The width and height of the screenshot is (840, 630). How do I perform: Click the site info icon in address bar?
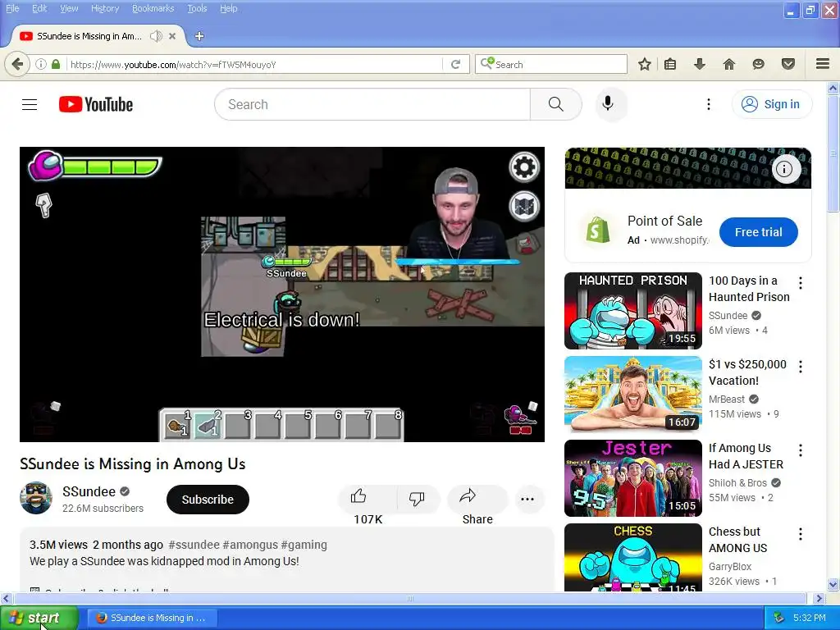pyautogui.click(x=41, y=64)
